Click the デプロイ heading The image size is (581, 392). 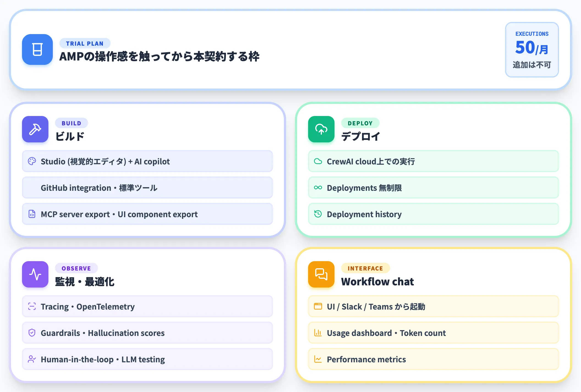(x=361, y=137)
